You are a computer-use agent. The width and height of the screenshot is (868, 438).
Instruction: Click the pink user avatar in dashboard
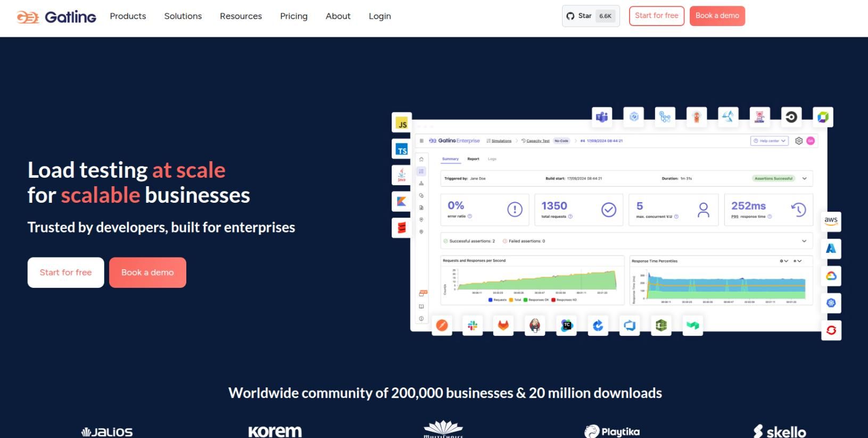coord(811,141)
